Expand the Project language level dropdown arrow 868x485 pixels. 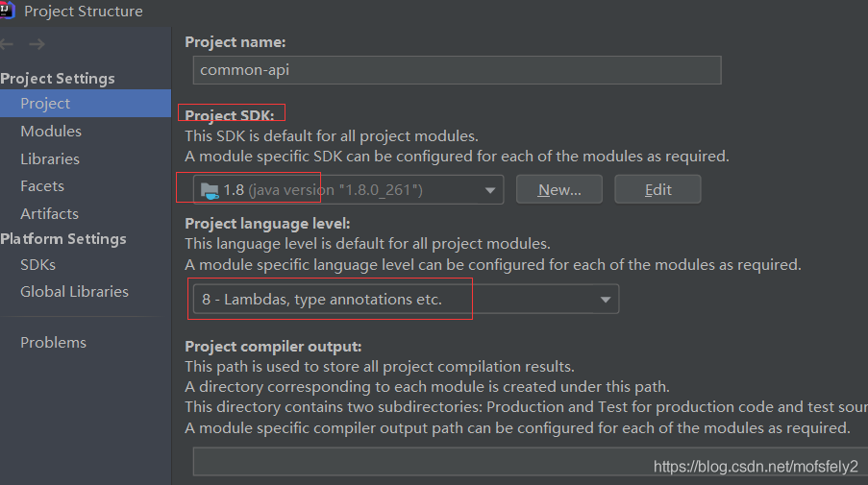606,300
